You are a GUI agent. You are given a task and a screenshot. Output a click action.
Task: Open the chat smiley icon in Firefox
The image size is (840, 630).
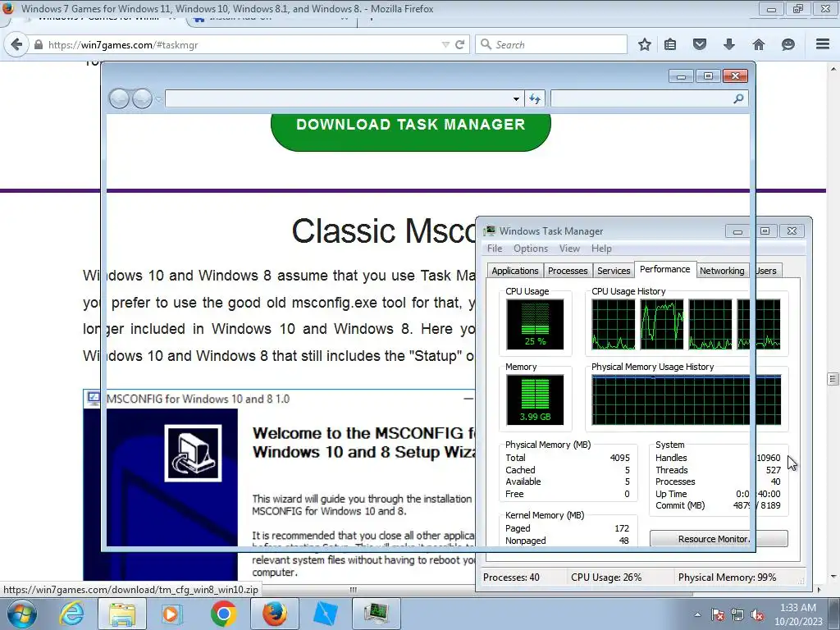788,44
